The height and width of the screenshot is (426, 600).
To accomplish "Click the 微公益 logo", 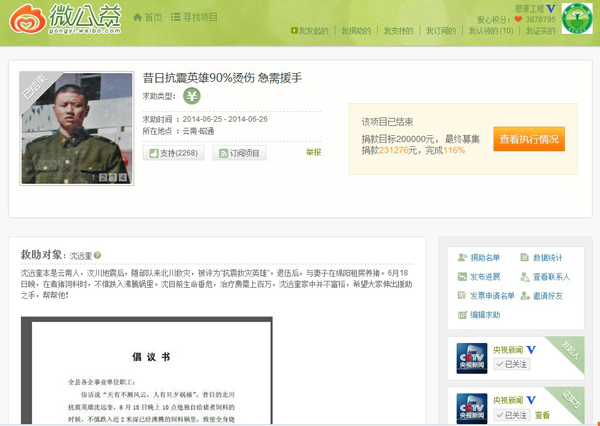I will coord(65,19).
